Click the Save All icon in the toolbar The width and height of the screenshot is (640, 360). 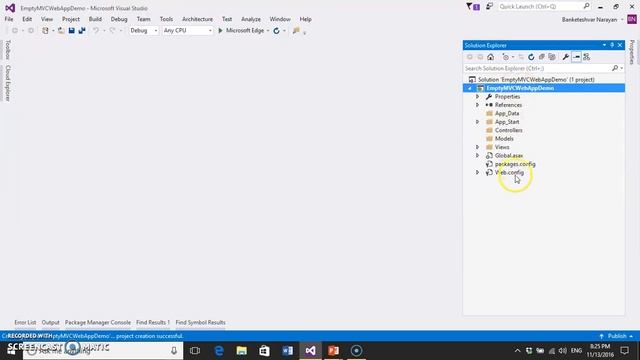pyautogui.click(x=82, y=31)
